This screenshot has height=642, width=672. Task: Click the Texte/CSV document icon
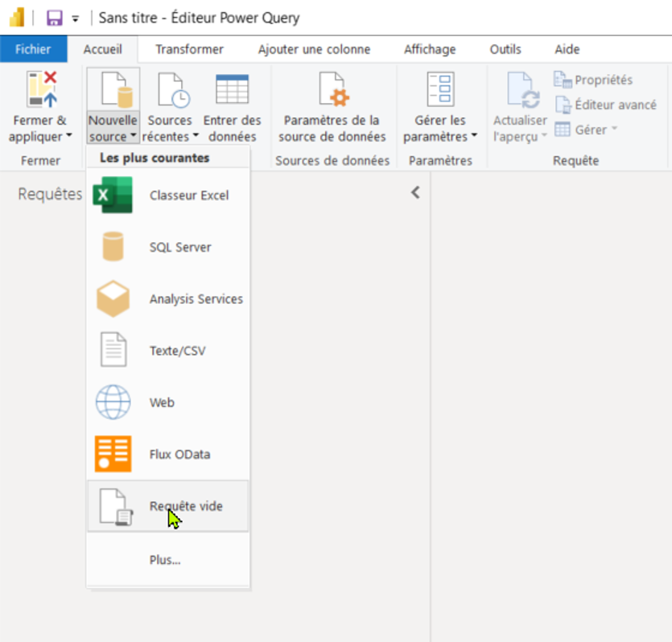tap(113, 350)
